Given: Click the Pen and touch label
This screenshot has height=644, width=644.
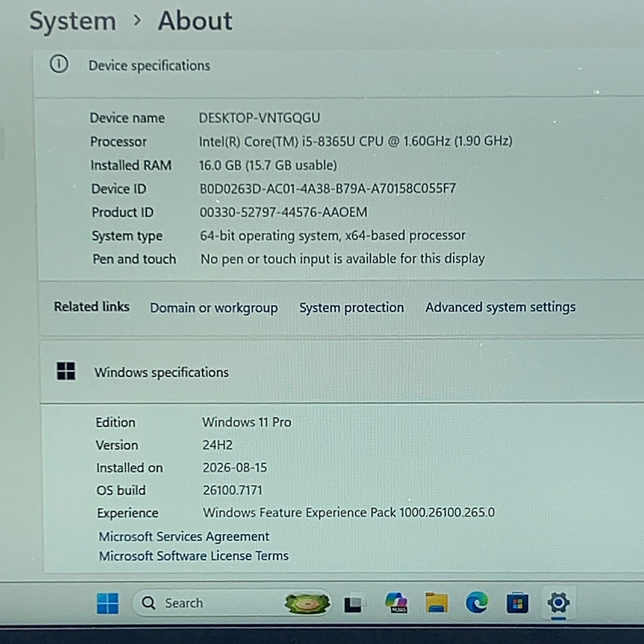Looking at the screenshot, I should [x=134, y=259].
